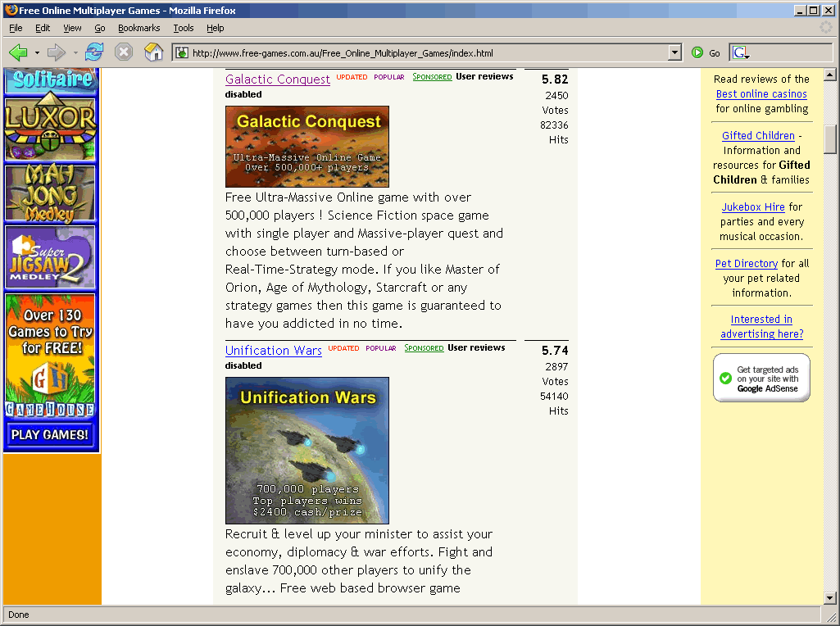
Task: Open the Bookmarks menu
Action: coord(138,28)
